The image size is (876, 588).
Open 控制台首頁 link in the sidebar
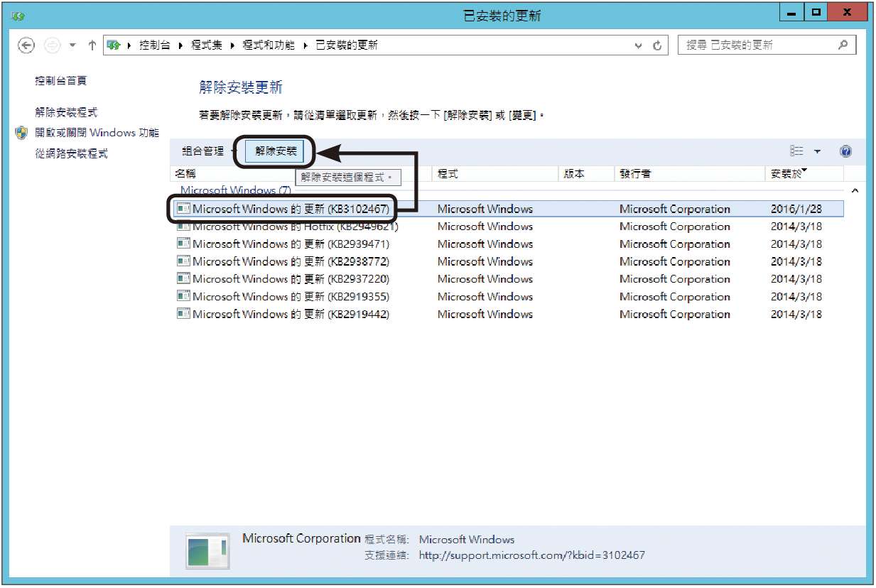click(61, 81)
